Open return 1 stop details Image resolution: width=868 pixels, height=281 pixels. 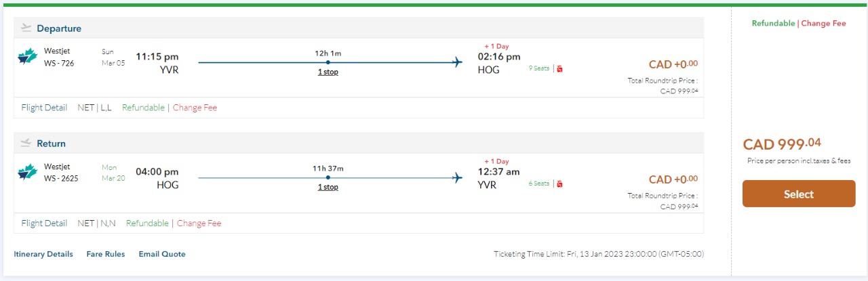coord(328,187)
